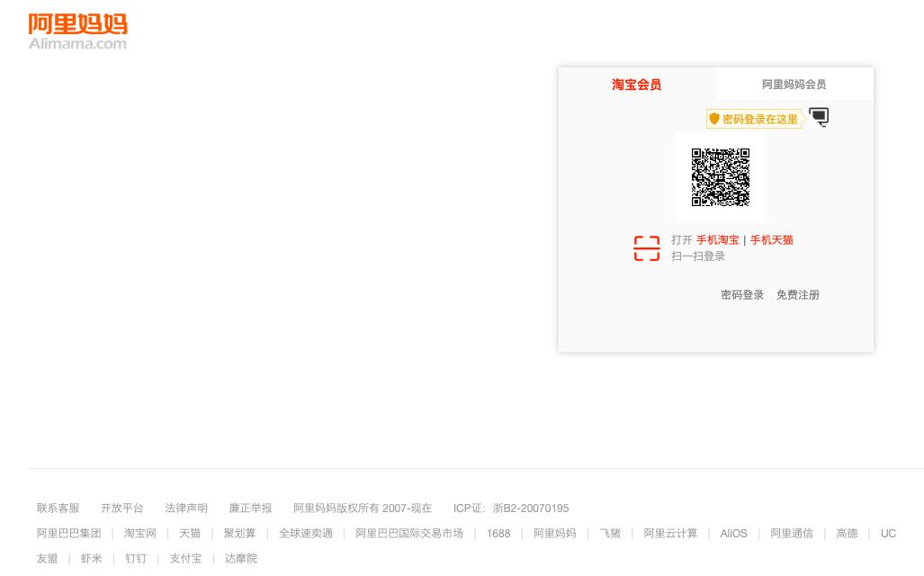The image size is (924, 576).
Task: Open the 飞猪 footer link
Action: [610, 533]
